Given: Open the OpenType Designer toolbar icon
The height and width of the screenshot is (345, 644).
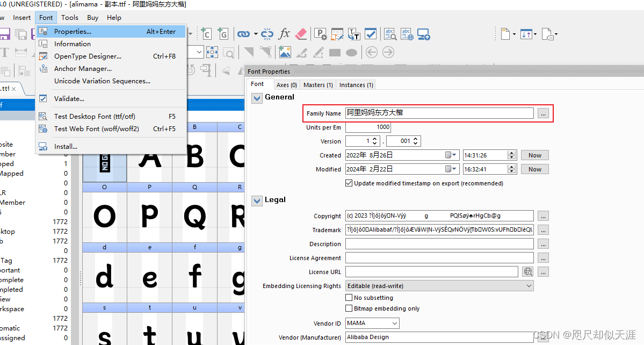Looking at the screenshot, I should click(x=337, y=34).
